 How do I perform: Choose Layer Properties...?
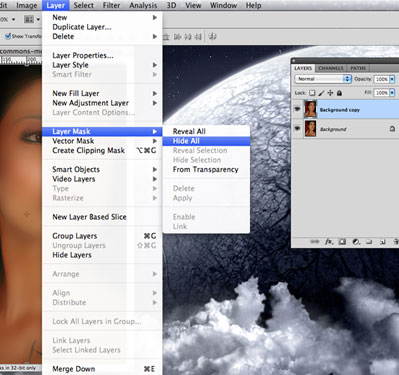102,55
